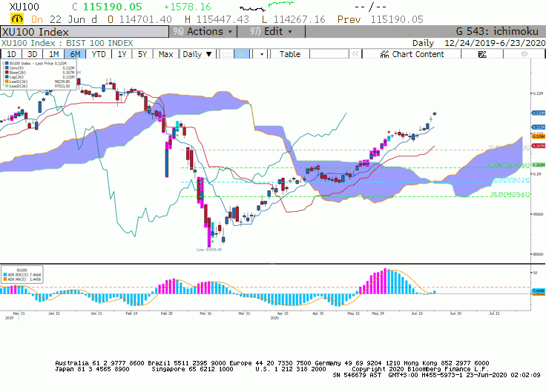The width and height of the screenshot is (546, 392).
Task: Set the period to 1Y
Action: [x=122, y=54]
